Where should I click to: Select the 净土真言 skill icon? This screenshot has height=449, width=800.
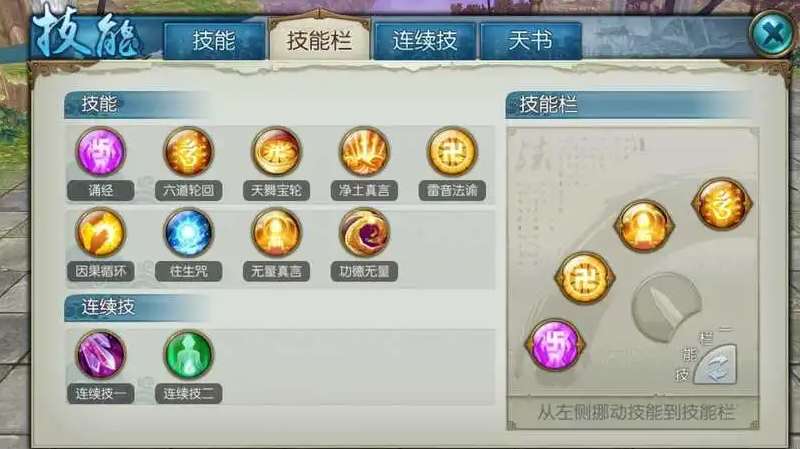364,152
